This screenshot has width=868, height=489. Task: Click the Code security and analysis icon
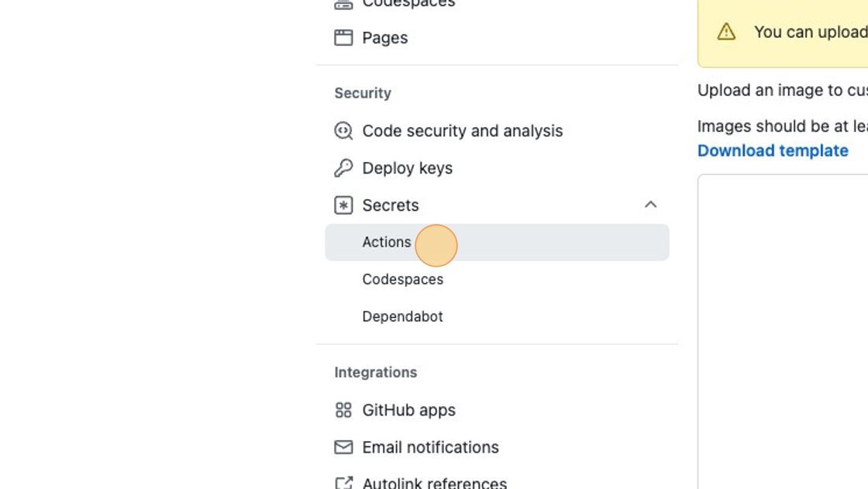343,131
